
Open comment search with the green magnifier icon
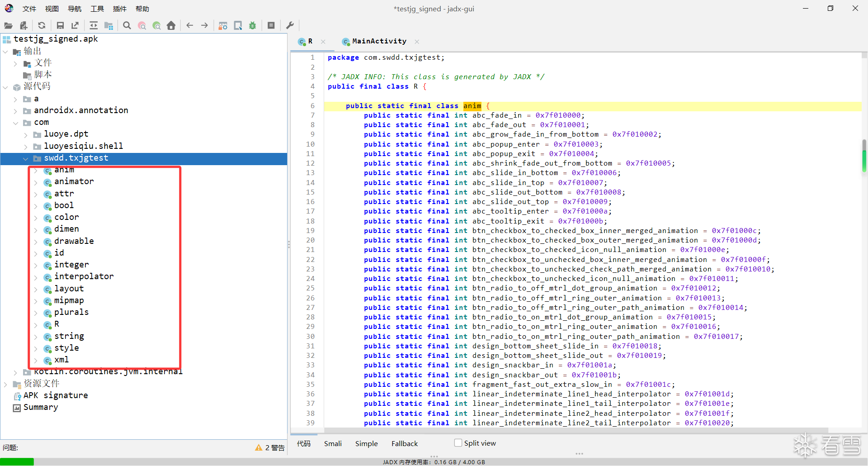click(157, 26)
